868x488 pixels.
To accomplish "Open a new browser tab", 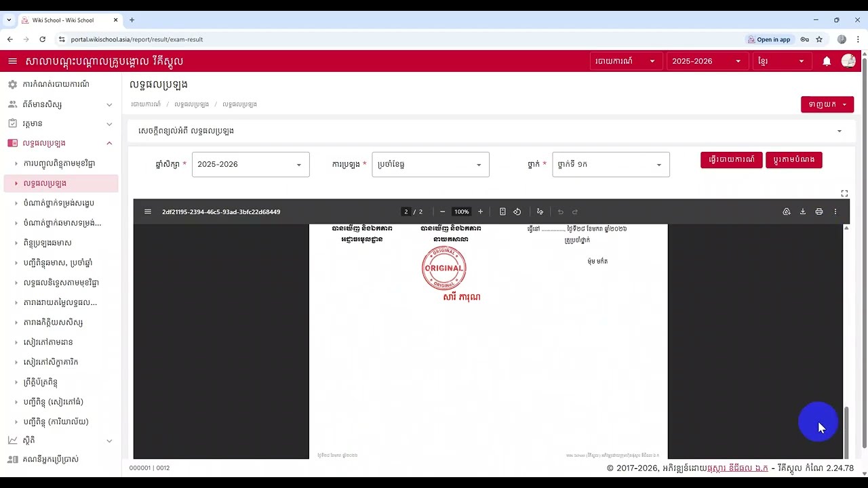I will (x=132, y=20).
